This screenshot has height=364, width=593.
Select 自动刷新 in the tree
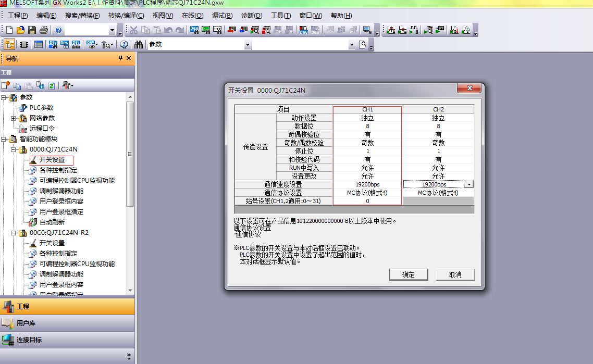[52, 222]
